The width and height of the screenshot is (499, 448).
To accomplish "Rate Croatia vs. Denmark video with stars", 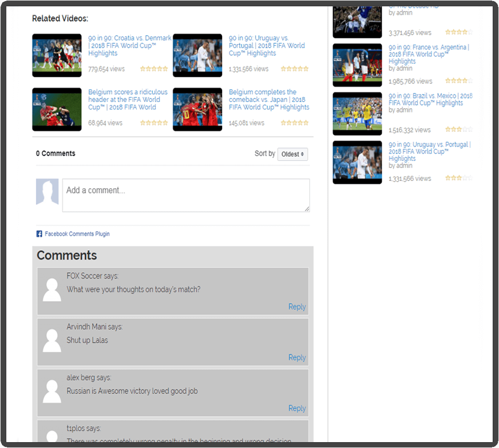I will tap(154, 69).
